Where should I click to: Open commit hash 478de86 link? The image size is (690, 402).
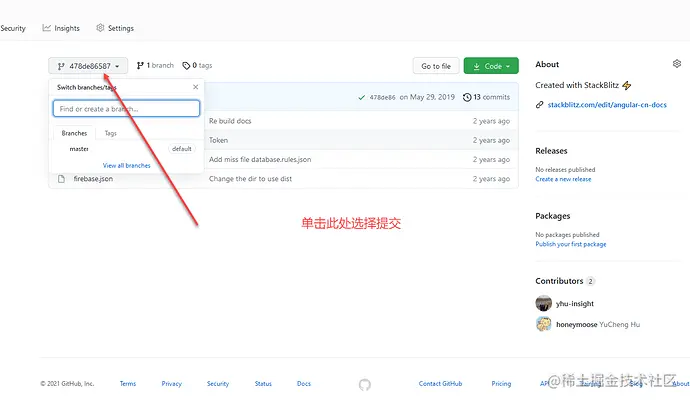(x=382, y=97)
